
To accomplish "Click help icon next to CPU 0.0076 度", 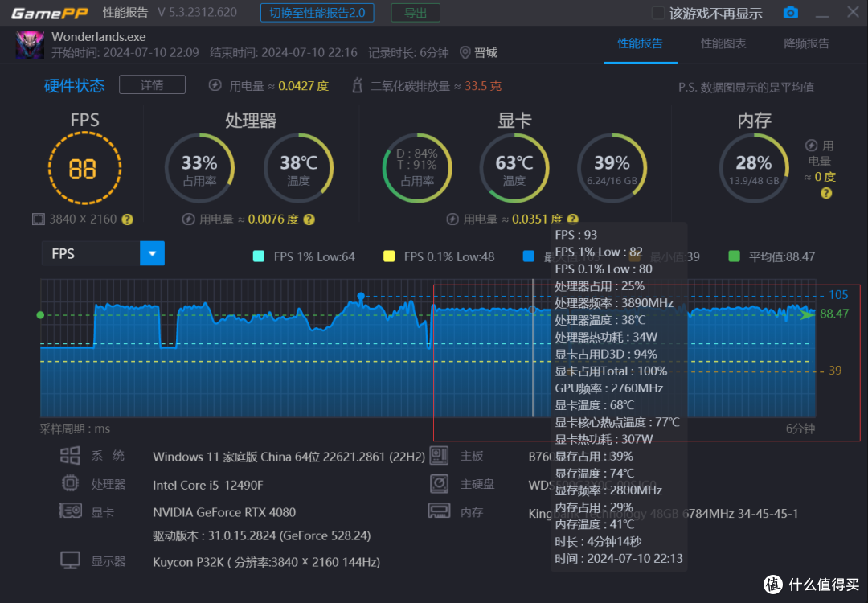I will pyautogui.click(x=309, y=219).
